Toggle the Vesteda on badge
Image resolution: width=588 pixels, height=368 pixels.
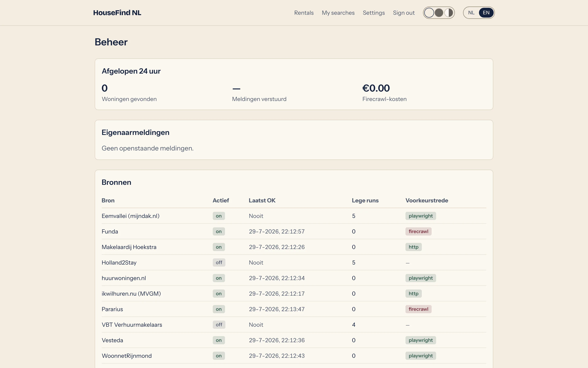[219, 340]
